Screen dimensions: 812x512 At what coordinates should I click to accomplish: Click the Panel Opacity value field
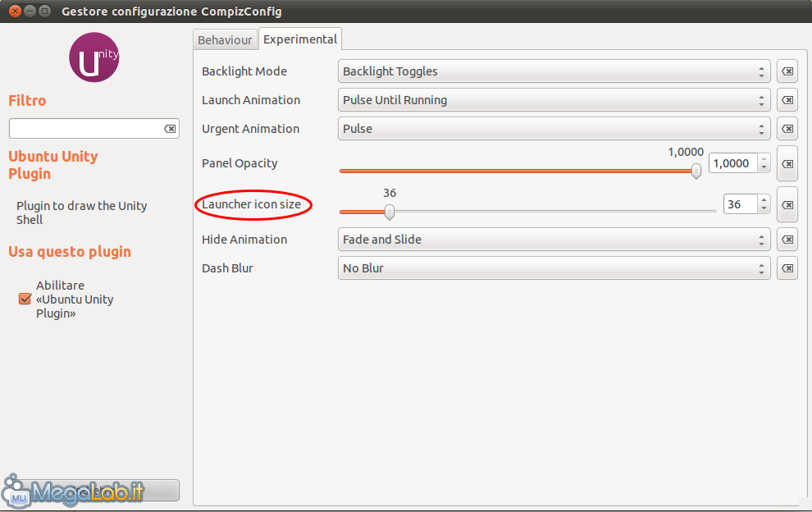coord(733,163)
